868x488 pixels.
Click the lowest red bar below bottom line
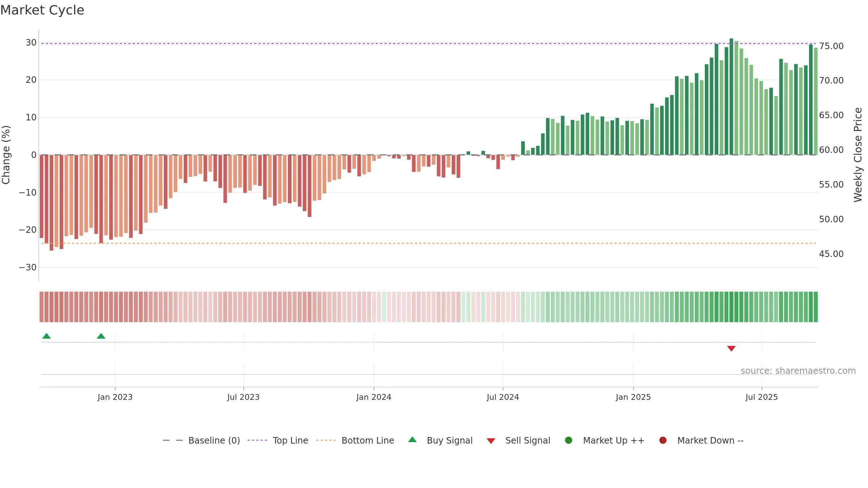tap(51, 203)
